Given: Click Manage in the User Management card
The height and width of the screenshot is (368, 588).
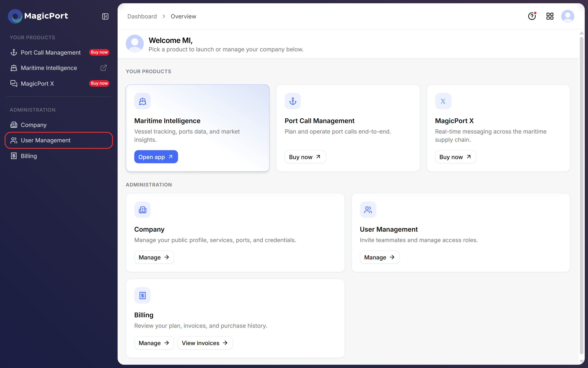Looking at the screenshot, I should [380, 257].
